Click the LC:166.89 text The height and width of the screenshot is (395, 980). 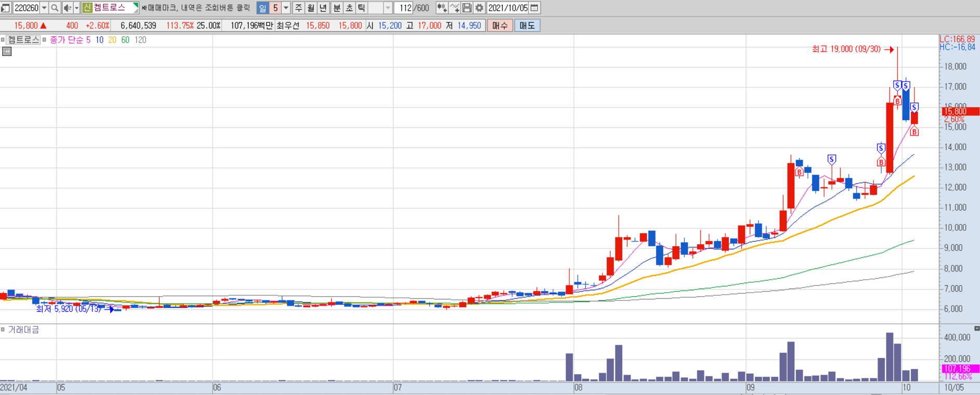[958, 39]
